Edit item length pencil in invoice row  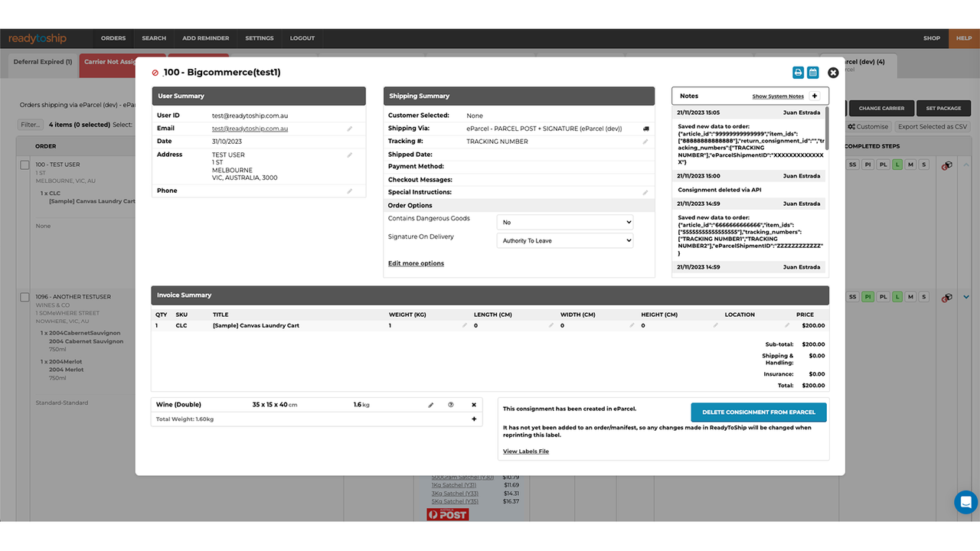[551, 325]
